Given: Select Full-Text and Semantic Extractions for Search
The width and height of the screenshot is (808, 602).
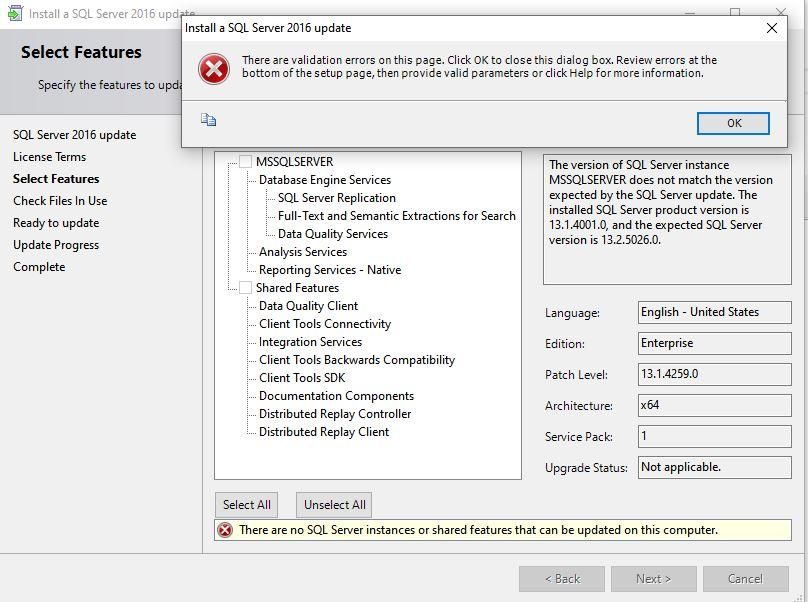Looking at the screenshot, I should (397, 216).
